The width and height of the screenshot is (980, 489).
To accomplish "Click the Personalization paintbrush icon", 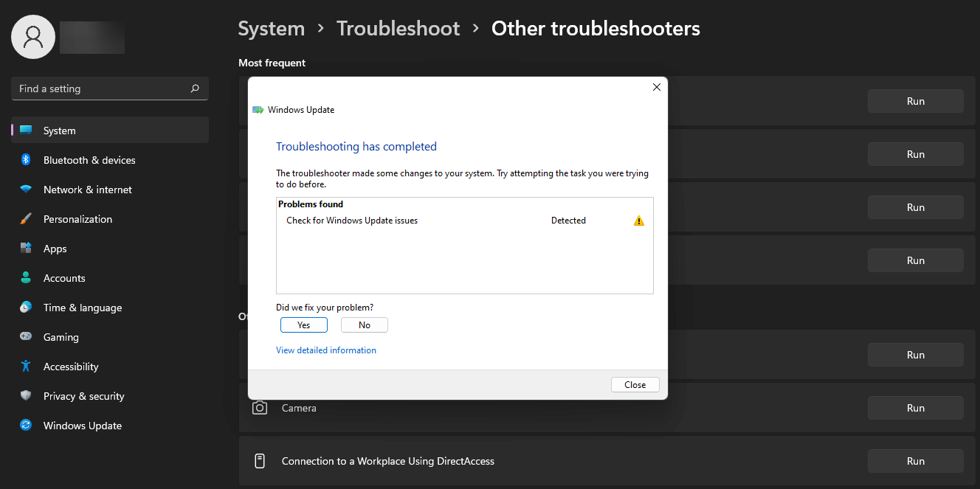I will pos(26,219).
